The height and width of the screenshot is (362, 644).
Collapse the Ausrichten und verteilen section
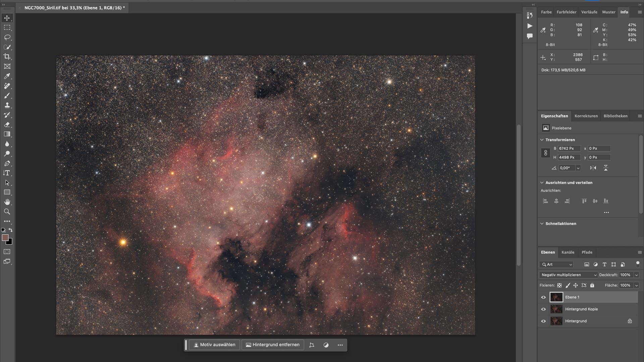[x=542, y=183]
